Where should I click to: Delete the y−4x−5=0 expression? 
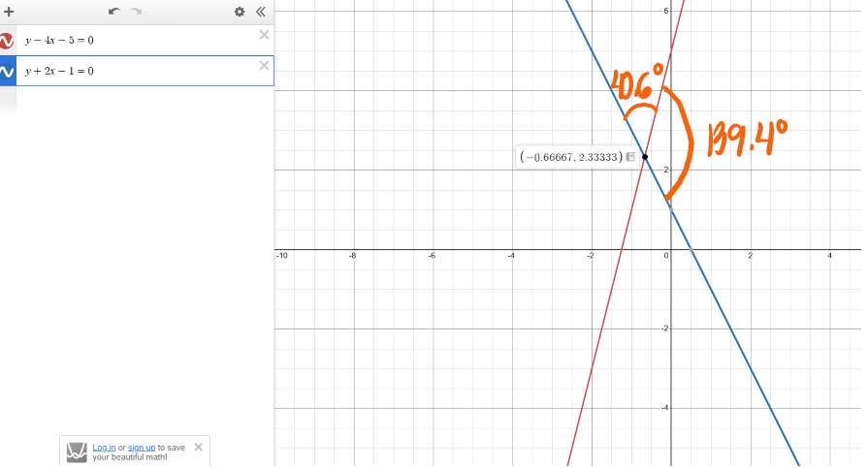coord(264,35)
